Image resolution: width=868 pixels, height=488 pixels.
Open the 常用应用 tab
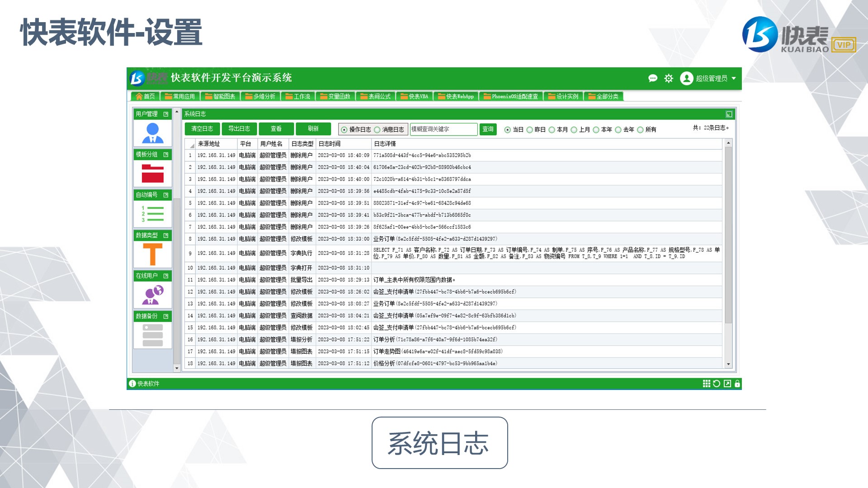tap(180, 96)
